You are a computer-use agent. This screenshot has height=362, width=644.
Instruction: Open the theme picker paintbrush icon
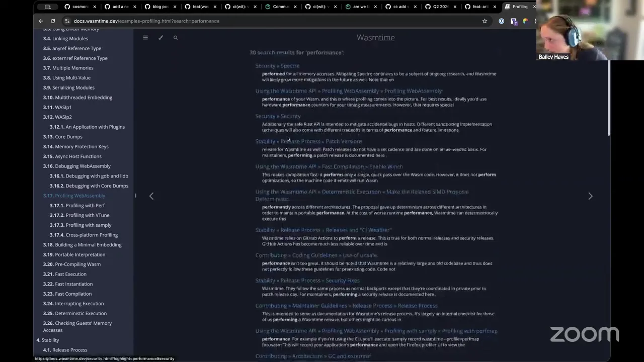[160, 38]
